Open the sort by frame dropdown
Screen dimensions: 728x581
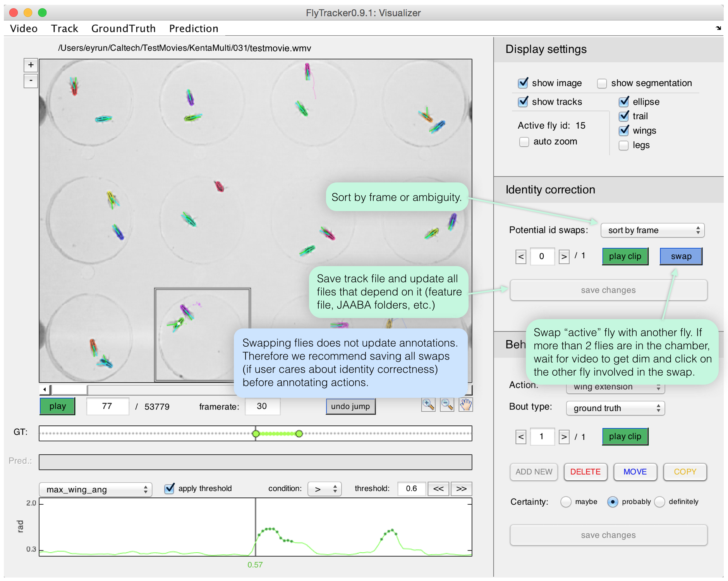pos(652,230)
